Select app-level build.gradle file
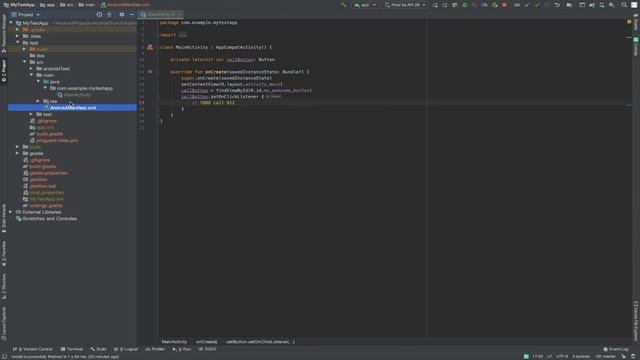 pyautogui.click(x=46, y=134)
